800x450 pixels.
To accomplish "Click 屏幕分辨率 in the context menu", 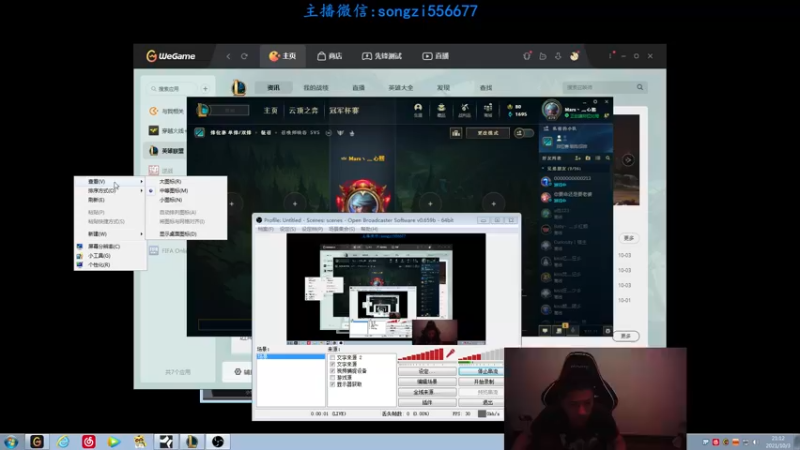I will (104, 246).
